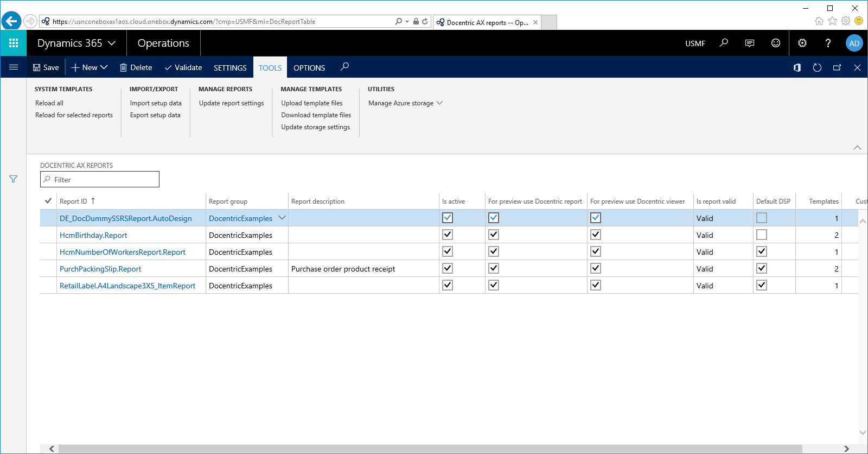Select all rows with header checkmark

[48, 201]
